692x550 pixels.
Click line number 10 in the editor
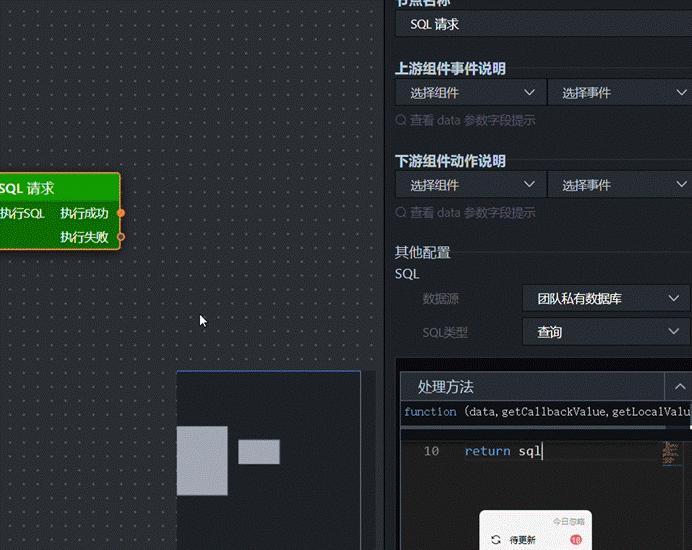(x=431, y=451)
